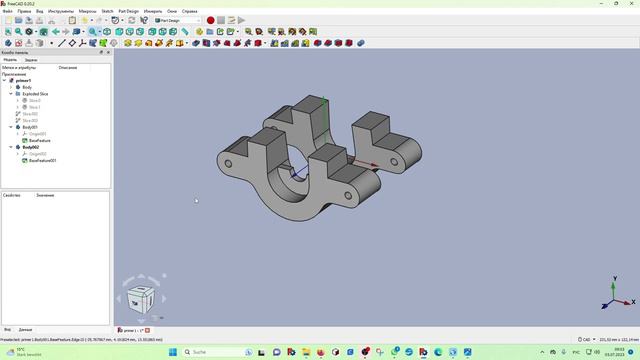Screen dimensions: 640x360
Task: Click the Pocket feature icon
Action: 196,43
